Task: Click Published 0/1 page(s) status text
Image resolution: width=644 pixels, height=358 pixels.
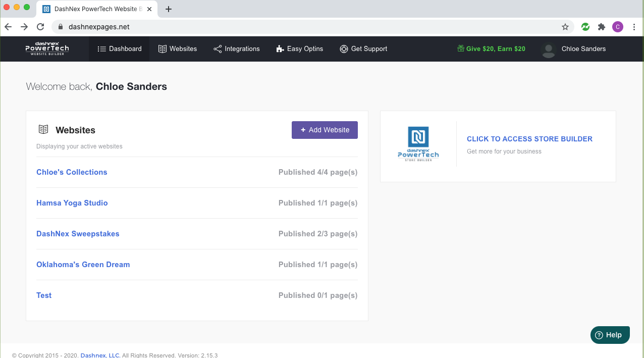Action: [318, 295]
